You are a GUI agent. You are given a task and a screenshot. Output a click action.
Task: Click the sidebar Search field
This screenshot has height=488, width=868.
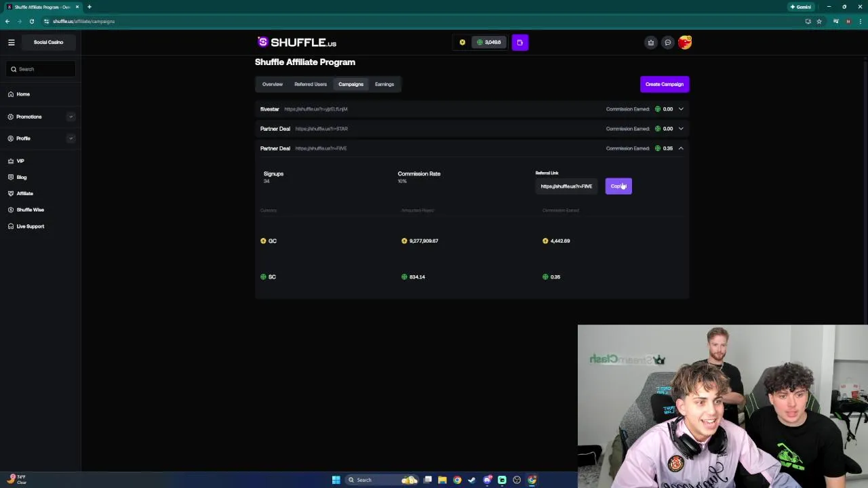41,69
